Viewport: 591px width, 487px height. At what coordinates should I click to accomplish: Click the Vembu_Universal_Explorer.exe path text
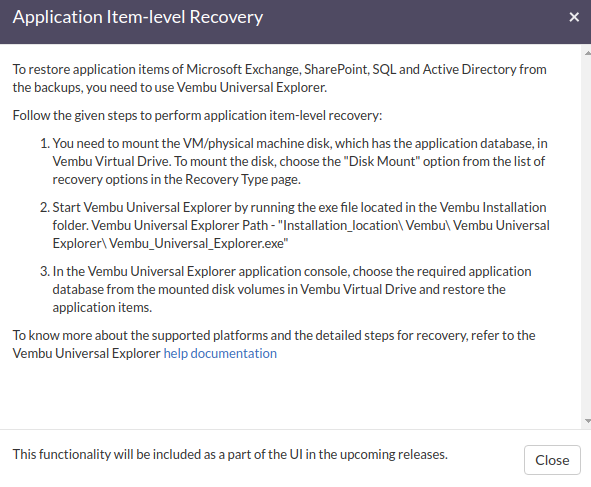point(199,244)
